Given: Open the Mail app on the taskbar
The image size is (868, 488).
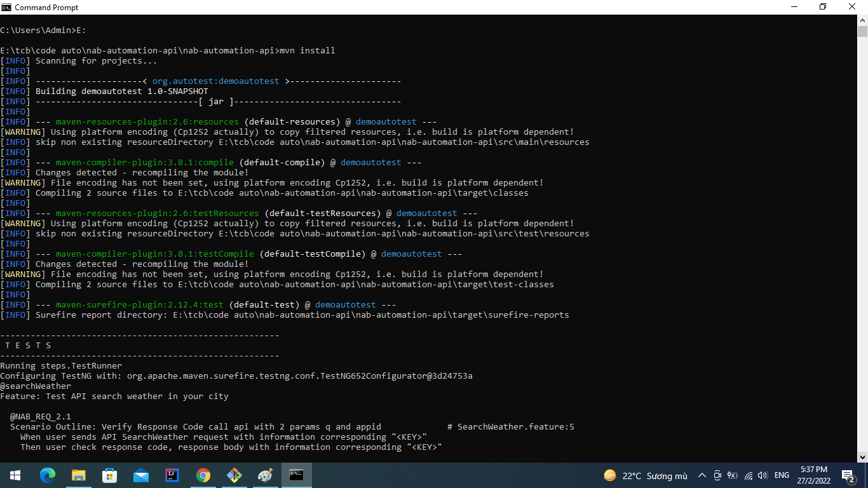Looking at the screenshot, I should click(140, 475).
